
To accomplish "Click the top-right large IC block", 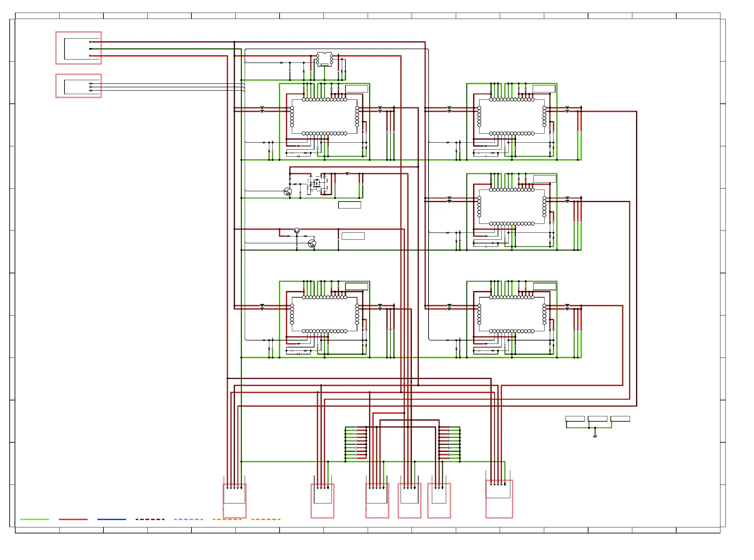I will point(512,116).
